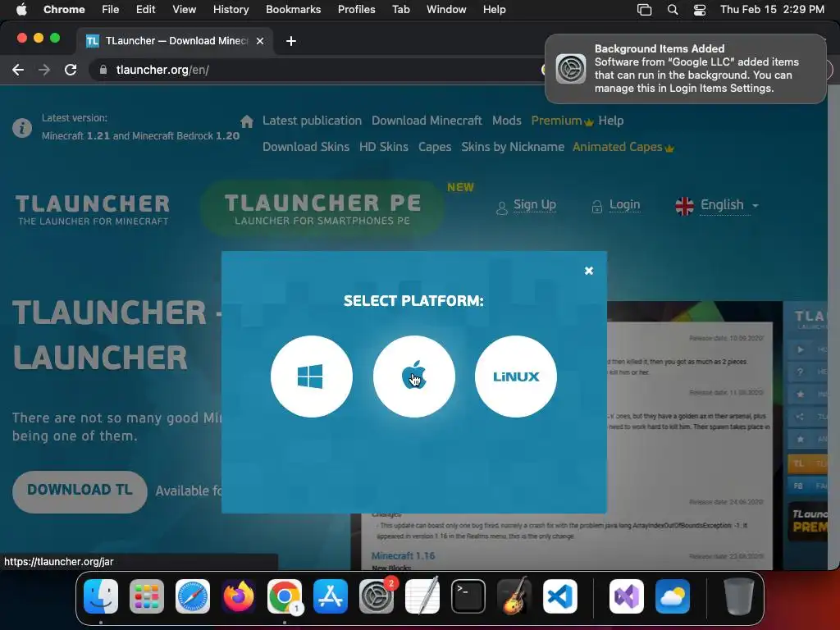The height and width of the screenshot is (630, 840).
Task: Open the Latest publication link
Action: pos(312,121)
